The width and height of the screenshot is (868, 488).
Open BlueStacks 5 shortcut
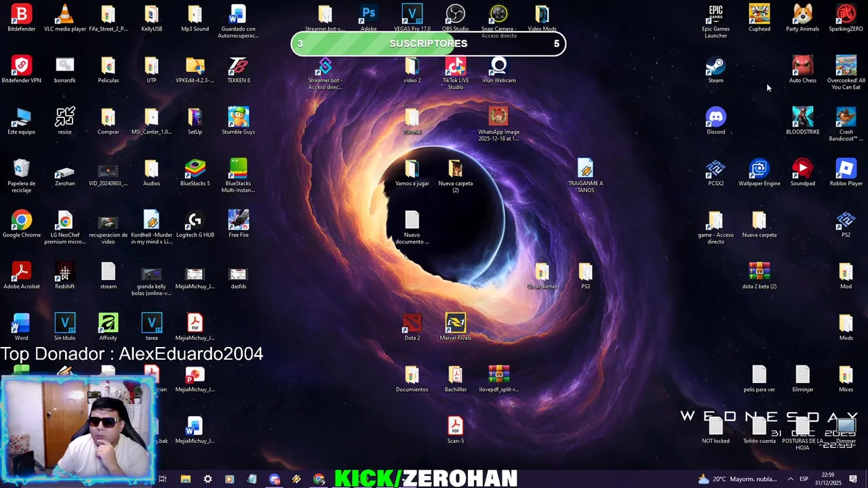tap(195, 173)
